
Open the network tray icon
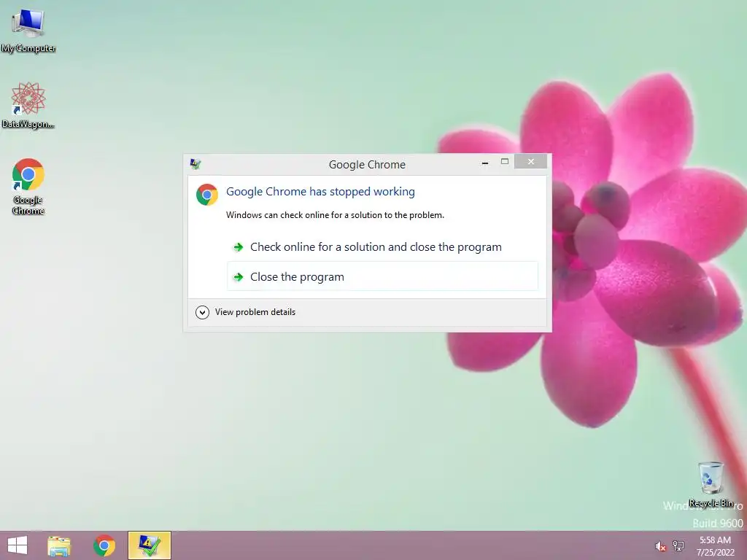(678, 545)
